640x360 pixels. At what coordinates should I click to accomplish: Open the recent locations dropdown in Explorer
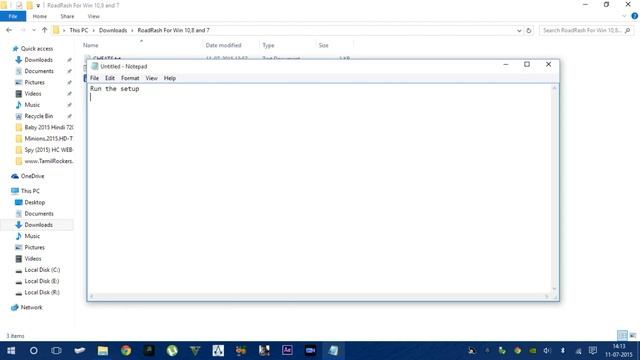click(x=34, y=30)
